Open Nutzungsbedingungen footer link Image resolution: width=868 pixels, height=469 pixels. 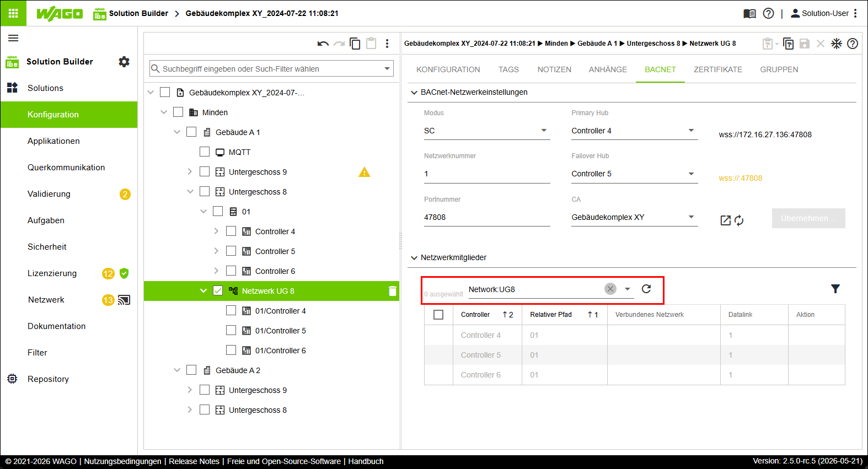pos(122,461)
